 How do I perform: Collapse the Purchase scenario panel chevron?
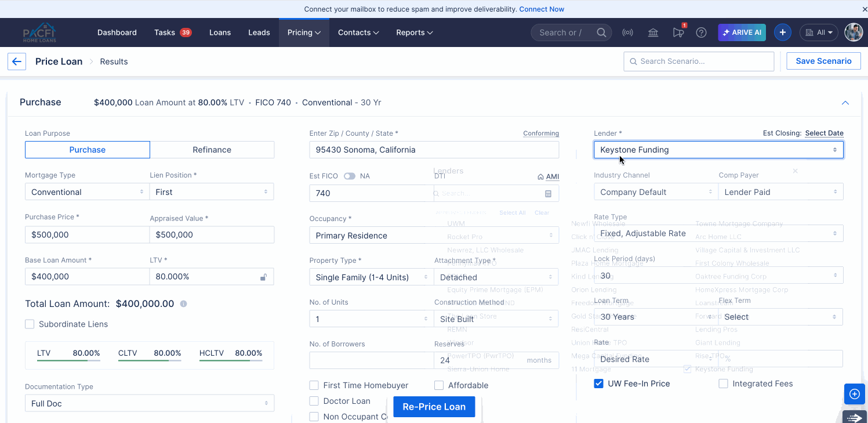(845, 103)
